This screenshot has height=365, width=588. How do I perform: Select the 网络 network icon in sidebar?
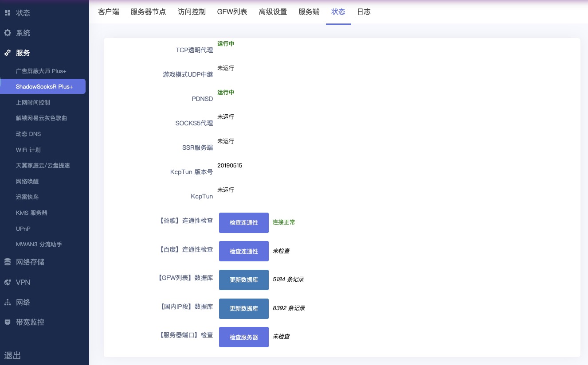click(7, 302)
